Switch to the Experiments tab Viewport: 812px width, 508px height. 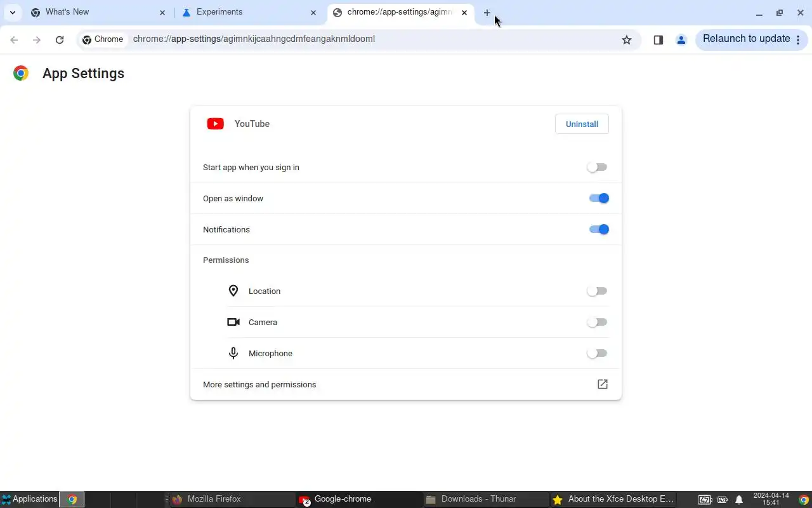[x=249, y=13]
